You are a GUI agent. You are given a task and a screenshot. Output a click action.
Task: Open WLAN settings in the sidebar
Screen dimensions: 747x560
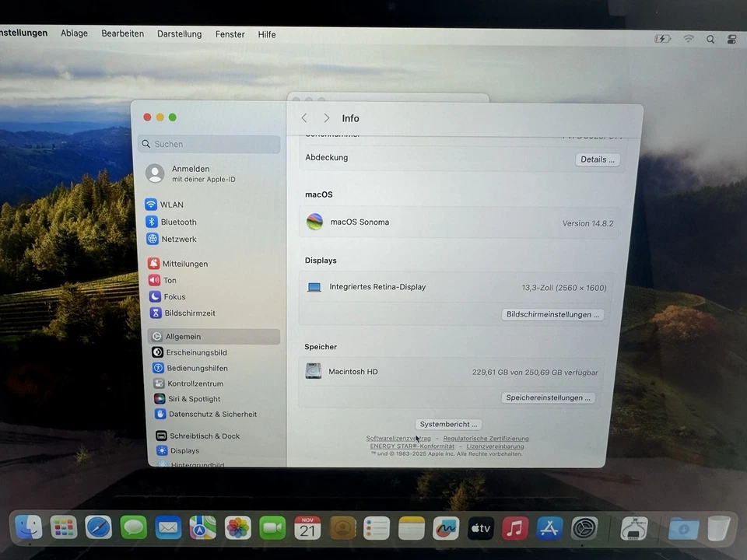click(x=164, y=205)
